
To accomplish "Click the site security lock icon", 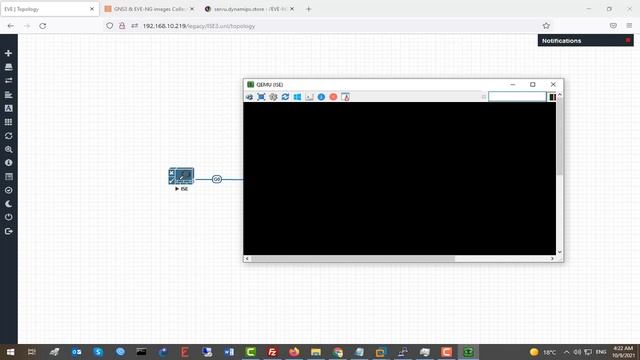I will [x=122, y=26].
